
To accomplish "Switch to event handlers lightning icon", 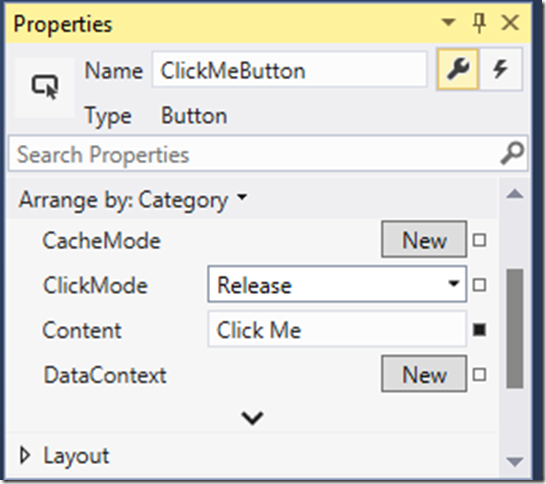I will click(x=501, y=69).
